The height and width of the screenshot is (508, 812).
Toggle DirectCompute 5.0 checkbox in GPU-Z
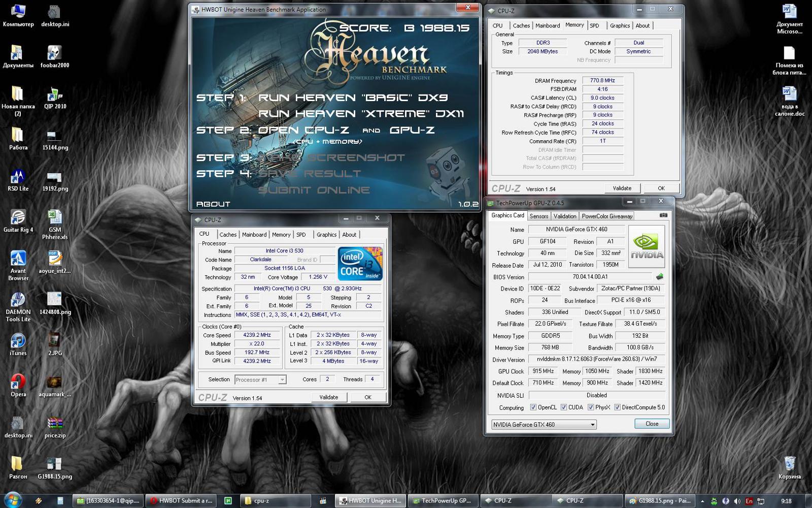617,407
